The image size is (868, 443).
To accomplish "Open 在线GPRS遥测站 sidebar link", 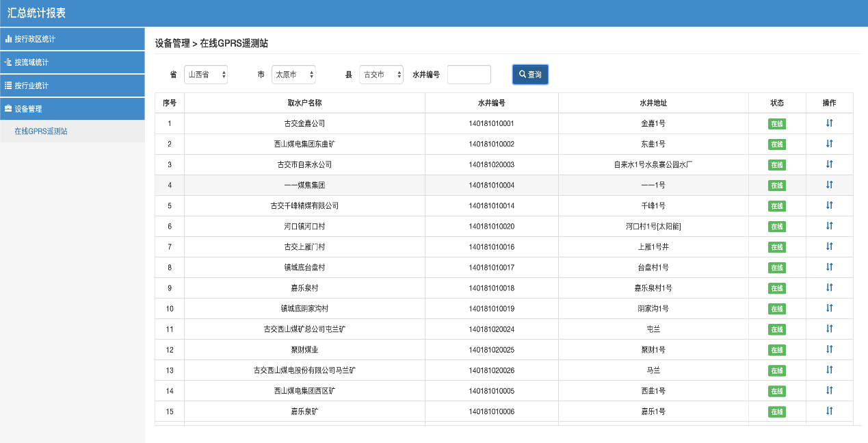I will pos(41,131).
